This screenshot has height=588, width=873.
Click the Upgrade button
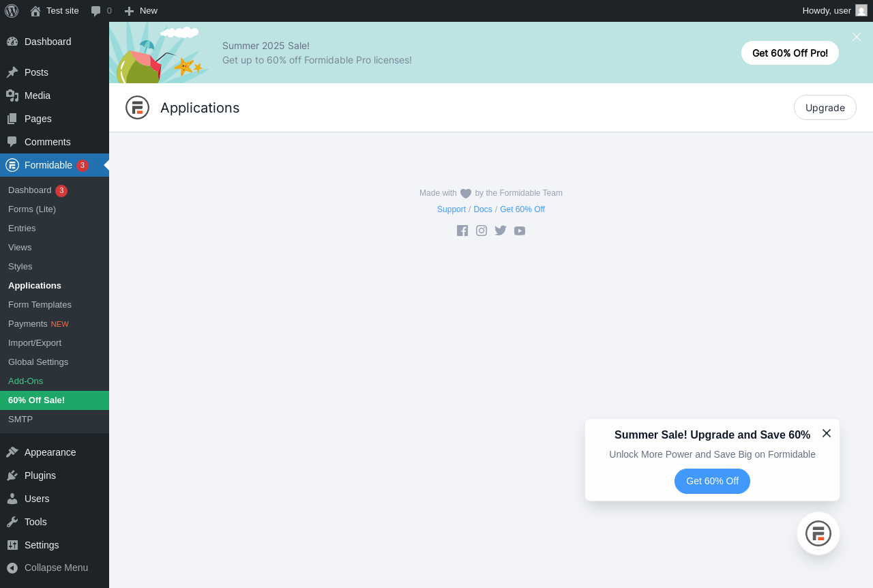coord(825,108)
